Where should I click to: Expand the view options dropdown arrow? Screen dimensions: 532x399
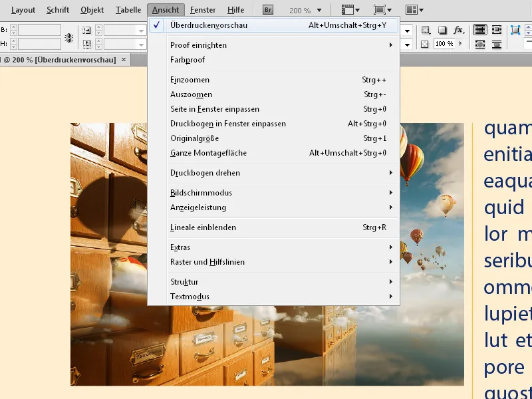pyautogui.click(x=358, y=10)
